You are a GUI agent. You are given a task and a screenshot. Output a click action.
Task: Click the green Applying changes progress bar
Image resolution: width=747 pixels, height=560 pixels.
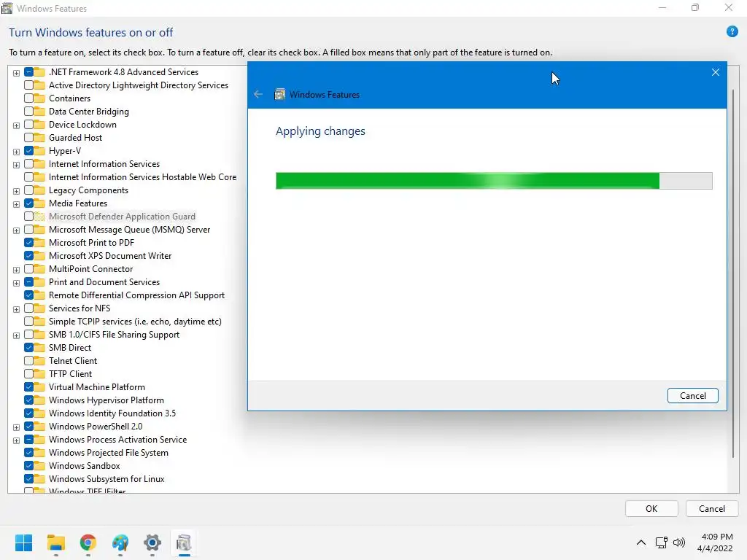(x=494, y=181)
